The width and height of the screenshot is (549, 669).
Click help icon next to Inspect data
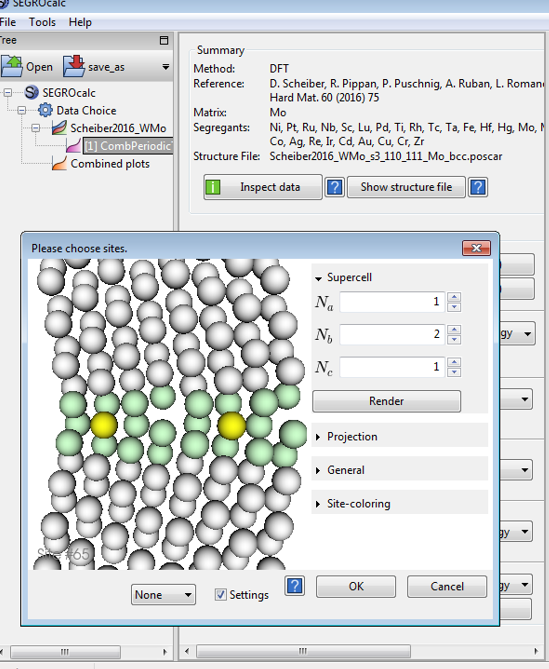click(335, 187)
